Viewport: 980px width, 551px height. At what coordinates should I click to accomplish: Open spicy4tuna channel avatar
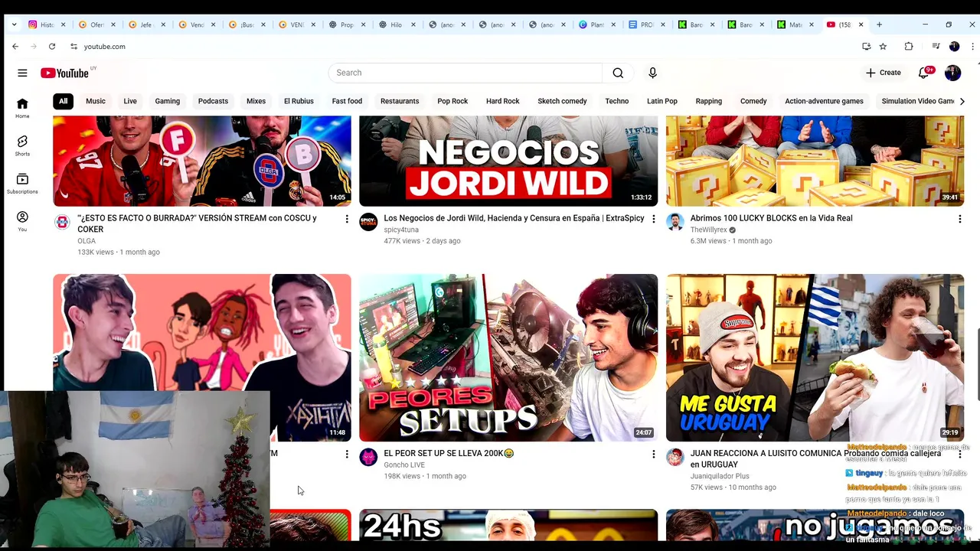coord(368,222)
